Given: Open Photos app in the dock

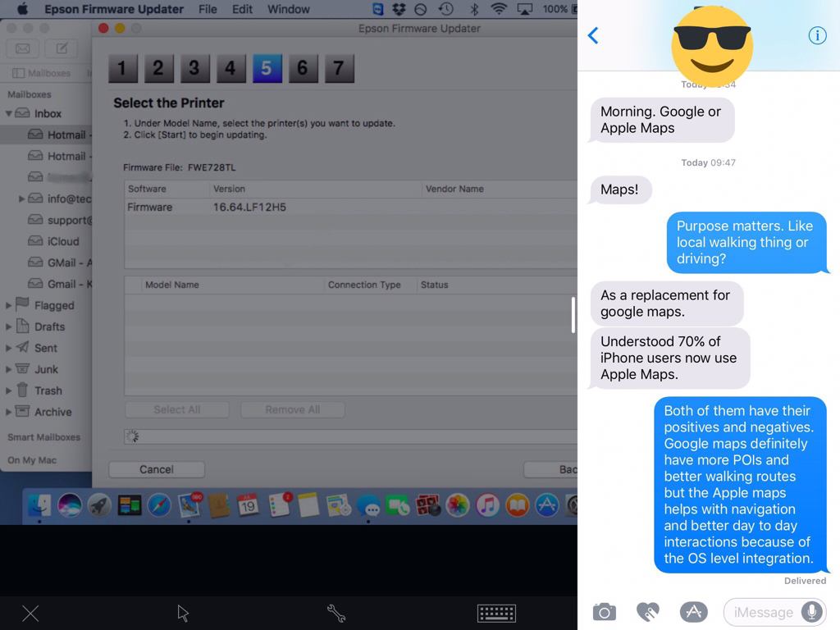Looking at the screenshot, I should [x=458, y=504].
